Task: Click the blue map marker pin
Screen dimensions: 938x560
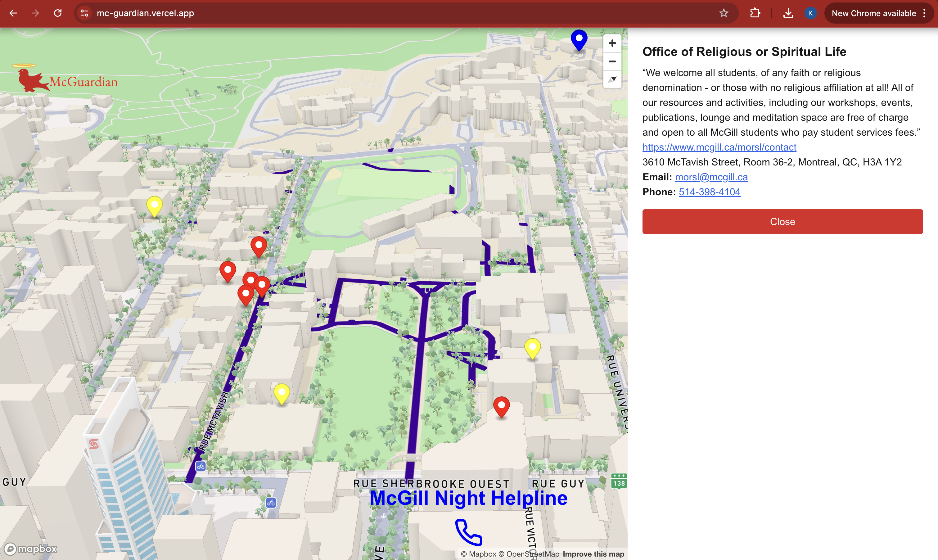Action: point(579,39)
